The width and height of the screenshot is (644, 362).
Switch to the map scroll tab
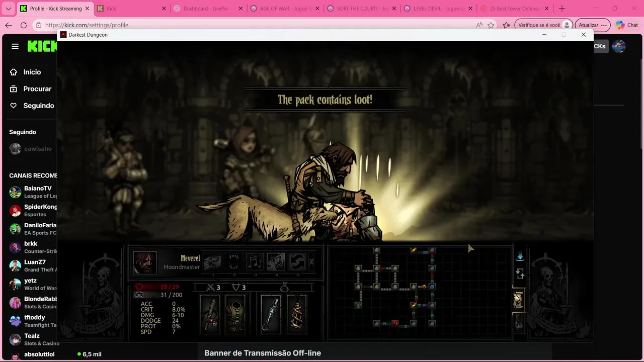pos(519,300)
